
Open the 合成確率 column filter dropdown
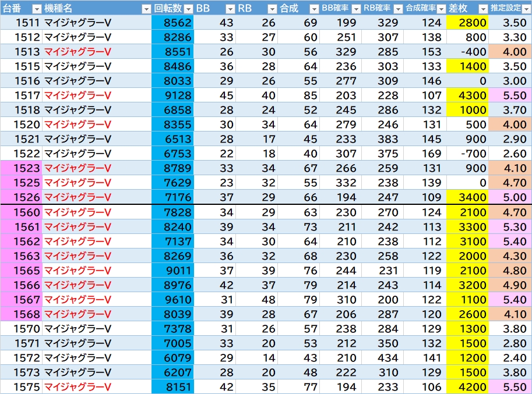(442, 9)
